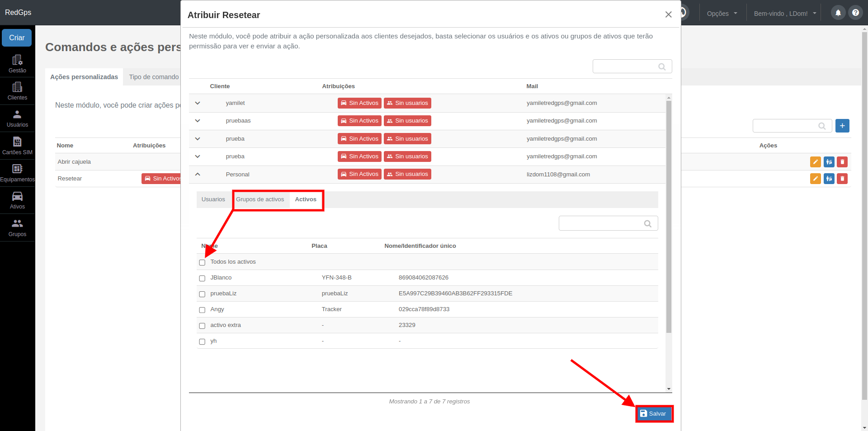The height and width of the screenshot is (431, 868).
Task: Check the yh asset checkbox
Action: pos(202,341)
